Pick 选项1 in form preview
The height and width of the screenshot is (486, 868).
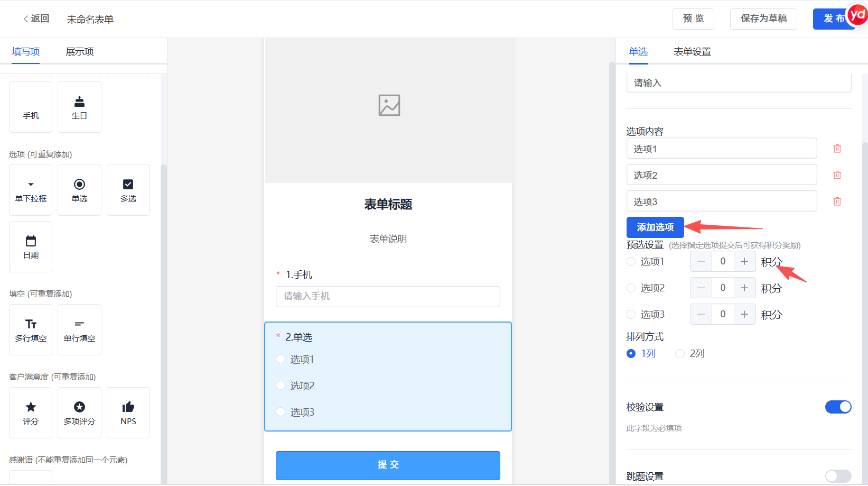pos(281,359)
